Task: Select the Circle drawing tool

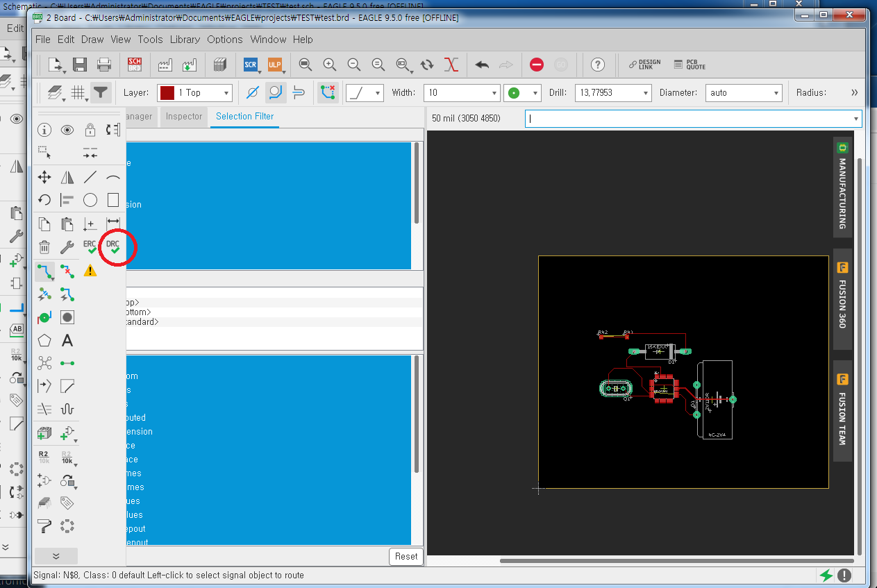Action: 90,200
